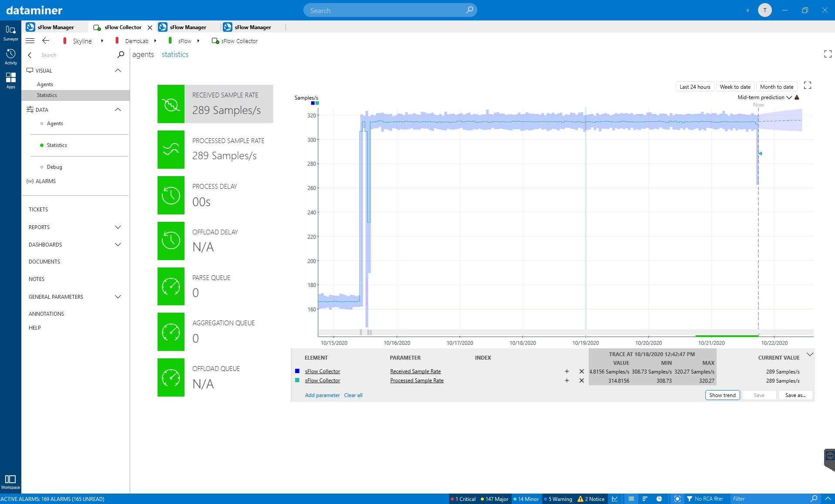Open the hamburger menu next to back arrow
The height and width of the screenshot is (504, 835).
click(x=30, y=41)
